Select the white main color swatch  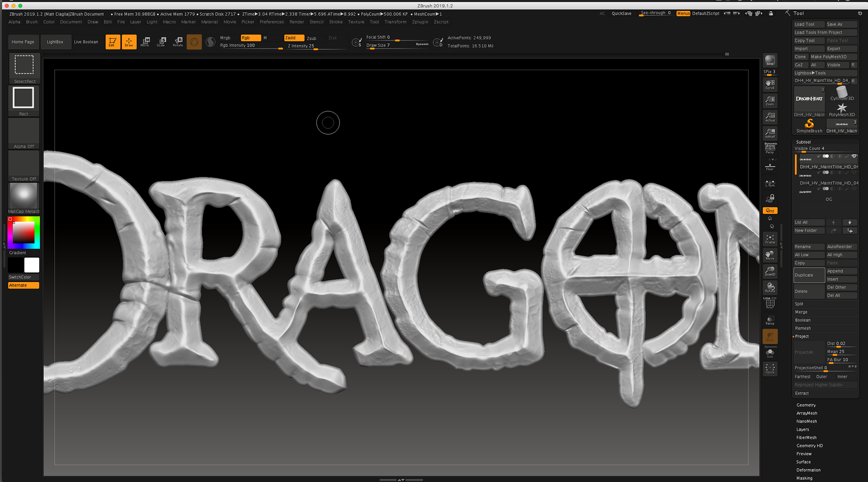tap(32, 265)
